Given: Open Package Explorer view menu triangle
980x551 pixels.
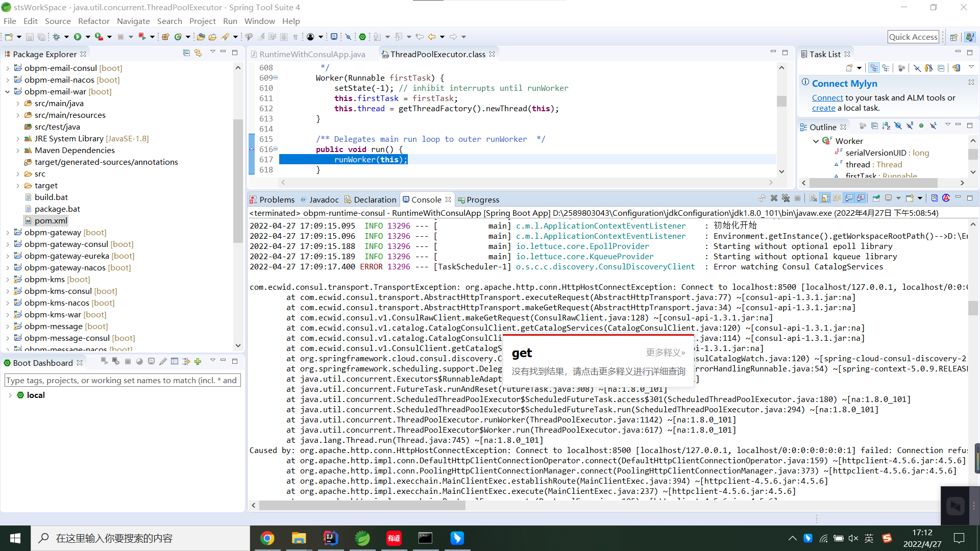Looking at the screenshot, I should (x=212, y=53).
